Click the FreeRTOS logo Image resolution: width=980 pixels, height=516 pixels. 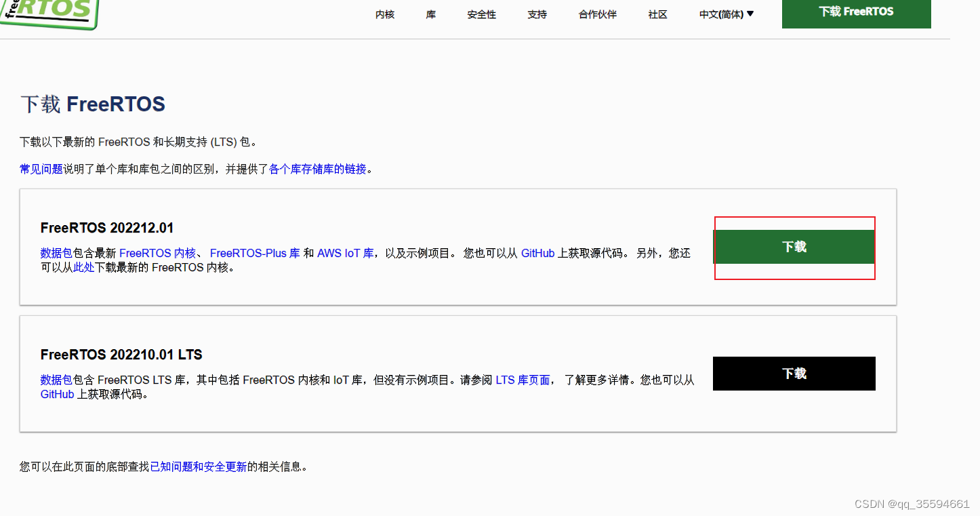pyautogui.click(x=47, y=14)
